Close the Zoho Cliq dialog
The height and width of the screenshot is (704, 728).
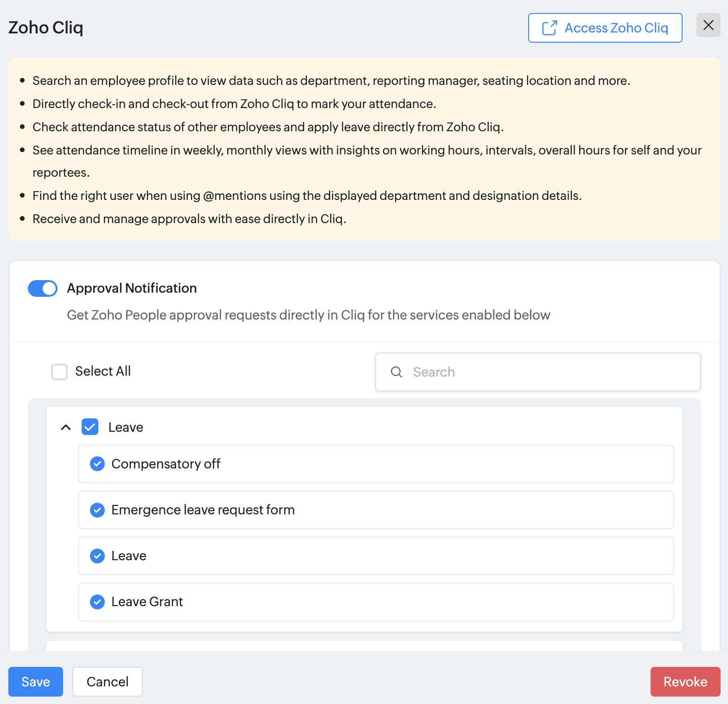click(708, 25)
